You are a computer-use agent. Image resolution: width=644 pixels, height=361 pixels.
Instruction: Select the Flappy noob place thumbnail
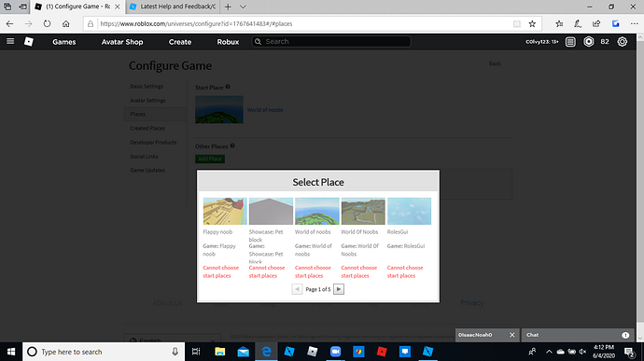tap(225, 211)
